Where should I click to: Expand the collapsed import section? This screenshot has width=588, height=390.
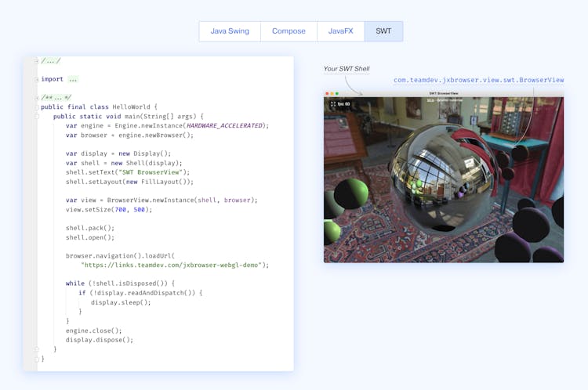[36, 79]
